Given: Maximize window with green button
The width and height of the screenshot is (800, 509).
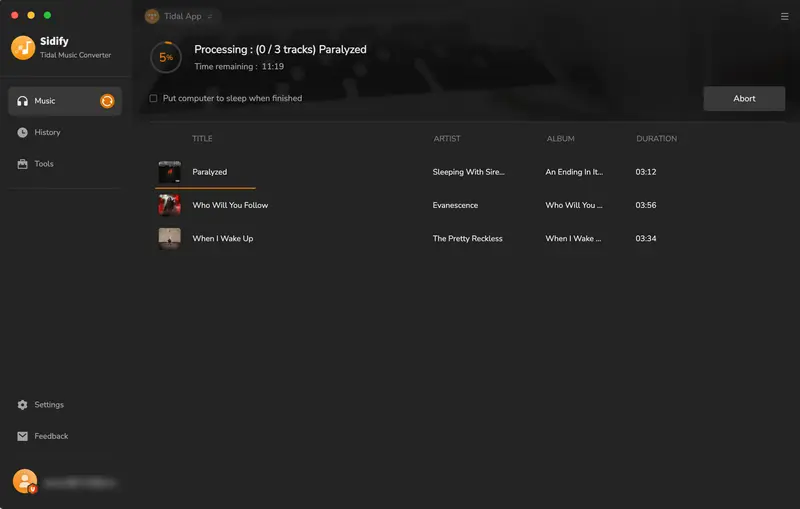Looking at the screenshot, I should [47, 15].
